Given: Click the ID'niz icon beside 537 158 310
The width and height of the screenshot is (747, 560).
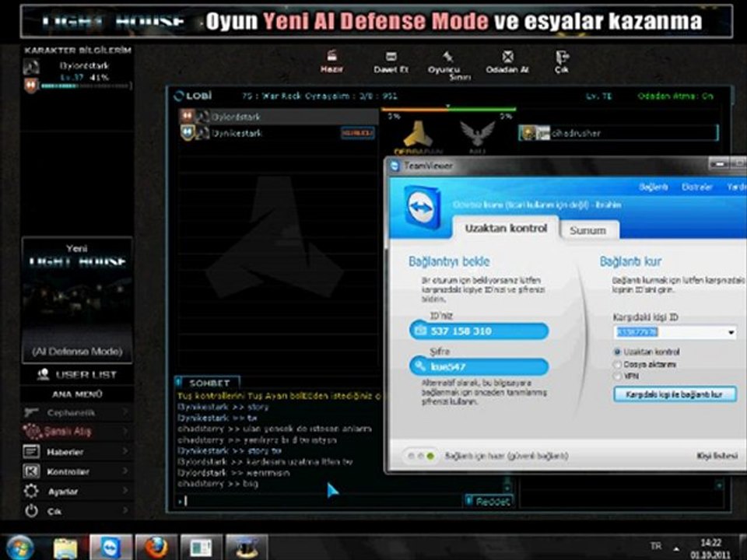Looking at the screenshot, I should coord(420,331).
